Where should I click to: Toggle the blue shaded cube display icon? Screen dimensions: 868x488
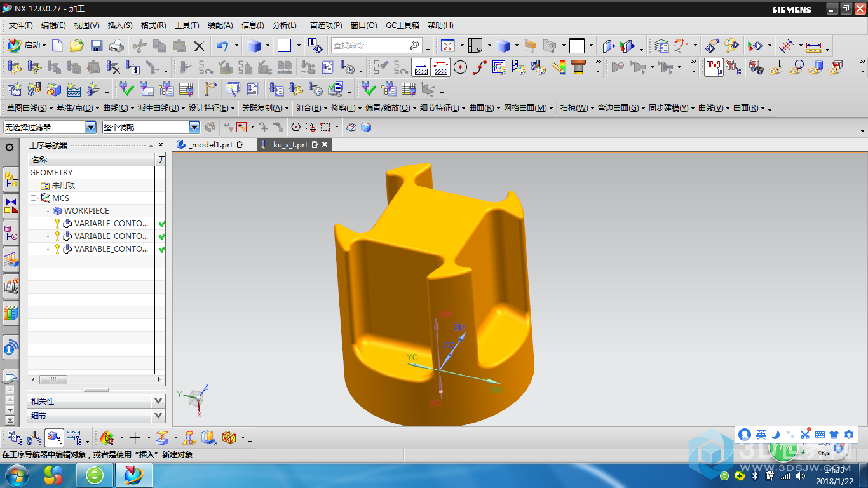[366, 127]
